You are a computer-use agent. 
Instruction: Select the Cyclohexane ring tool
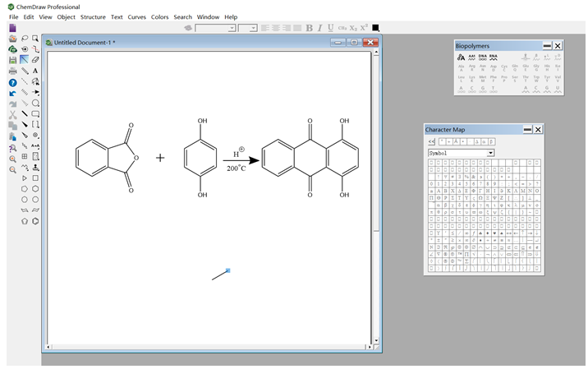(35, 189)
